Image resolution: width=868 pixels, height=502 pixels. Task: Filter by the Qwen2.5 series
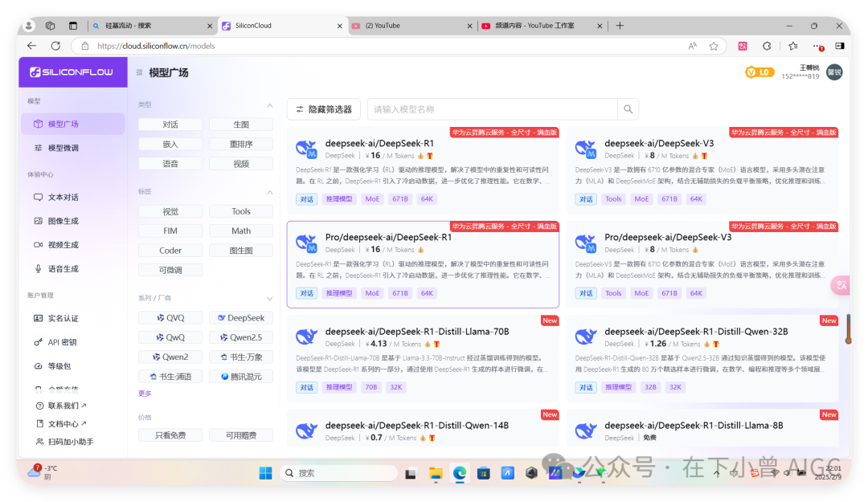click(x=241, y=337)
